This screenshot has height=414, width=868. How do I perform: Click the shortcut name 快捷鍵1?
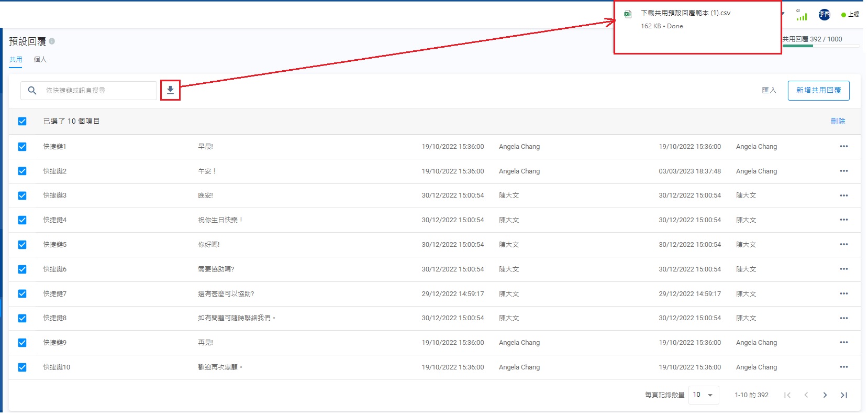(55, 147)
